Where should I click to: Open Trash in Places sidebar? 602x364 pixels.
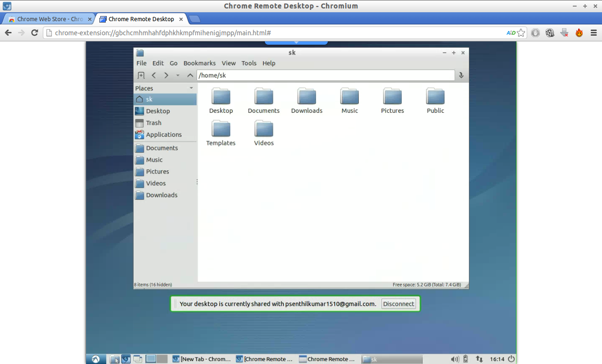(x=165, y=123)
